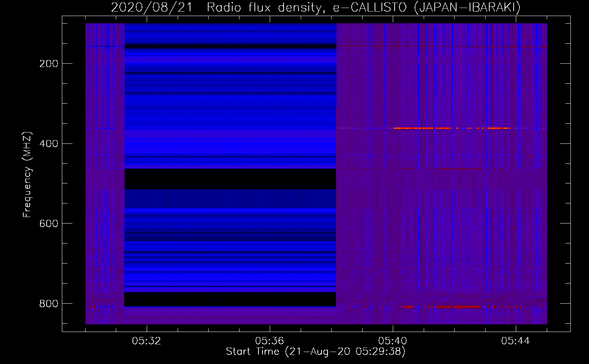Viewport: 589px width, 364px height.
Task: Click the 05:36 time tick label
Action: pyautogui.click(x=269, y=341)
